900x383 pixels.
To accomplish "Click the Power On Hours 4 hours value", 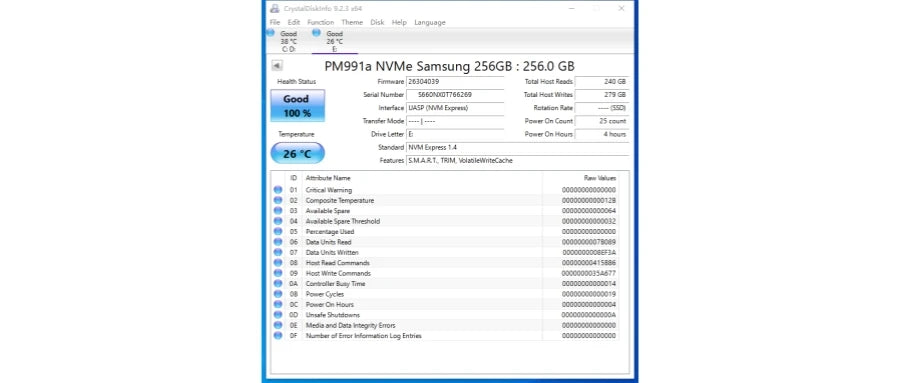I will (x=602, y=134).
